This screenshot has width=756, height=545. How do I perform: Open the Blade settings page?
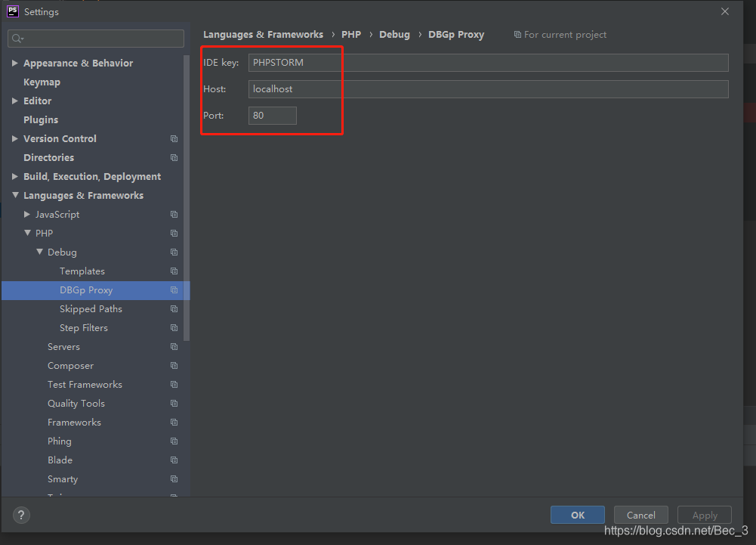pos(60,460)
